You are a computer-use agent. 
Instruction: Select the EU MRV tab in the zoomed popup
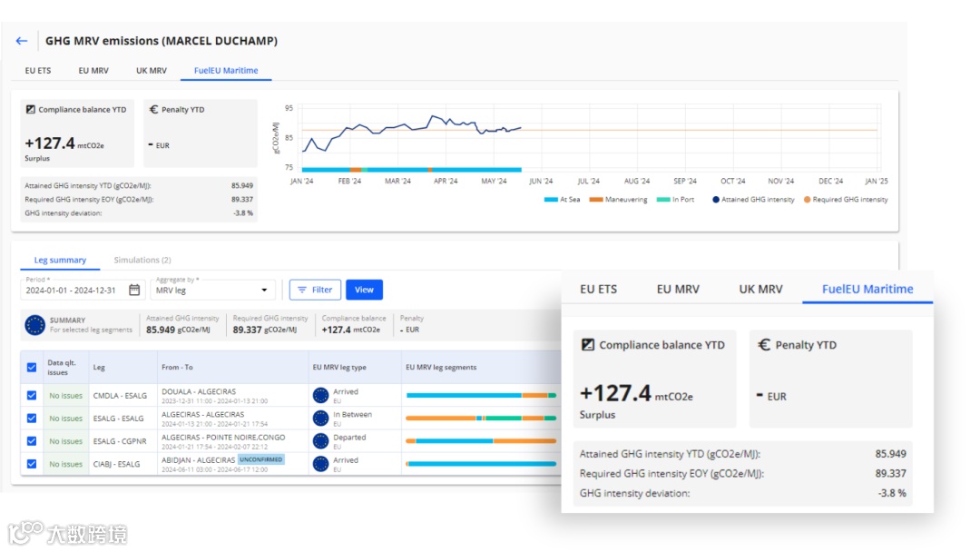[678, 290]
